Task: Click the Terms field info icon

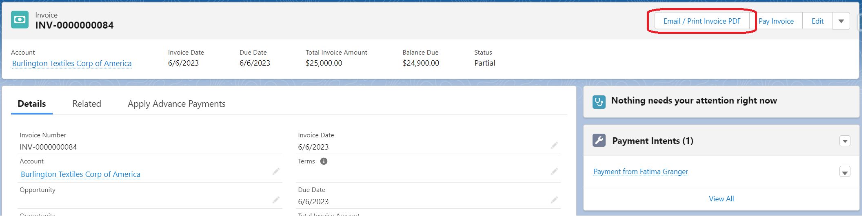Action: pyautogui.click(x=324, y=161)
